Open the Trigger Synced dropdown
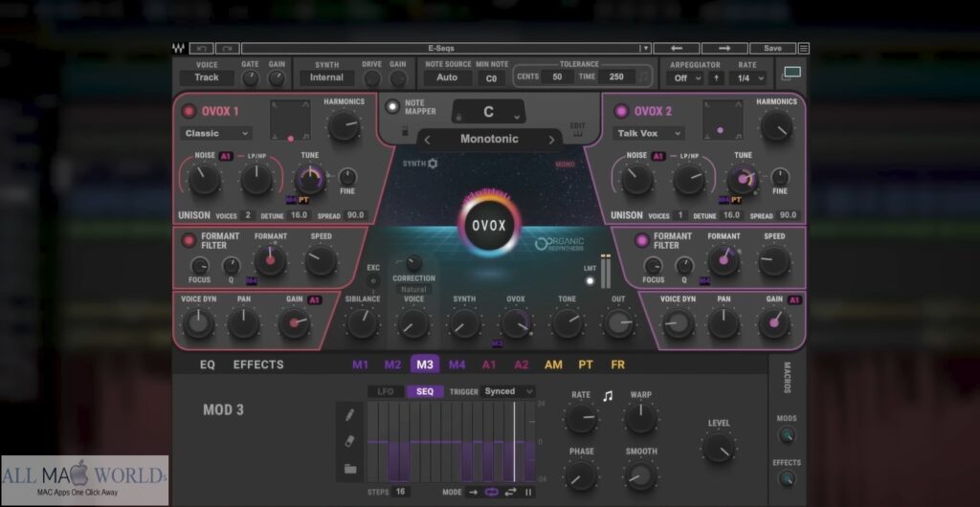This screenshot has width=980, height=507. 507,391
